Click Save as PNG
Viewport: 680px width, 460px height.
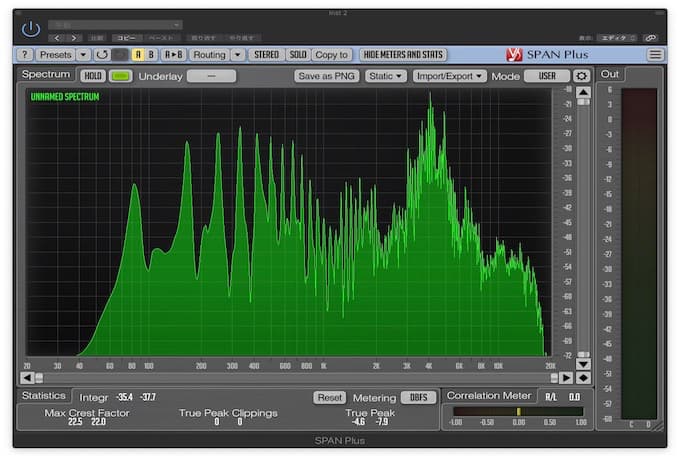click(x=327, y=76)
